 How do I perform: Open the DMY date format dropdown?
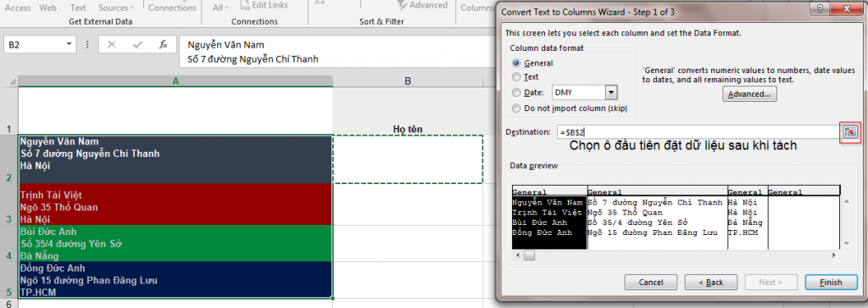tap(610, 92)
